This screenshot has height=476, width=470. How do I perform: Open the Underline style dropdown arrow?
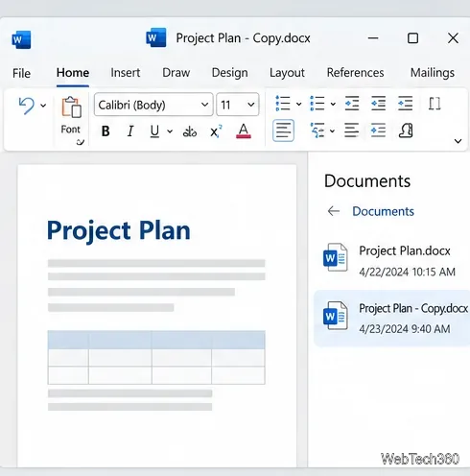click(170, 131)
